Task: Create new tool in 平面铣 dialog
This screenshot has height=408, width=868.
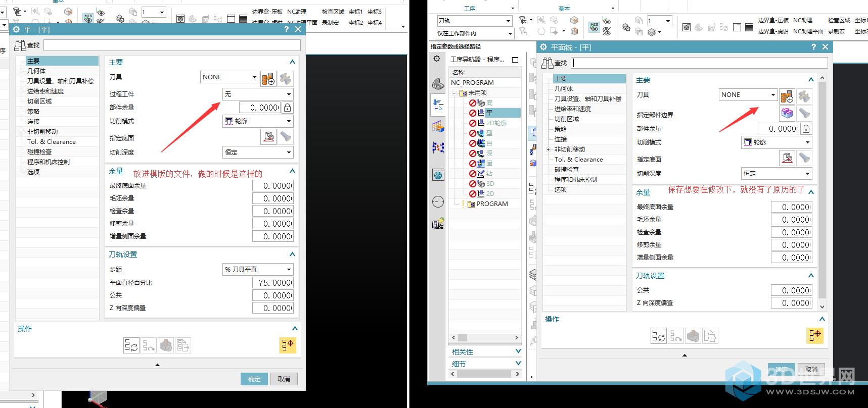Action: (787, 96)
